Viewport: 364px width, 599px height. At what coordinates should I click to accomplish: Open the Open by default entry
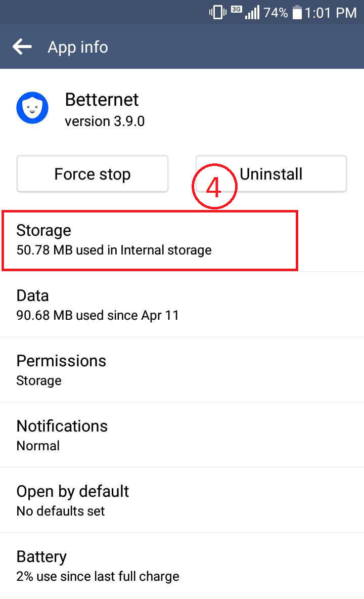pos(182,500)
